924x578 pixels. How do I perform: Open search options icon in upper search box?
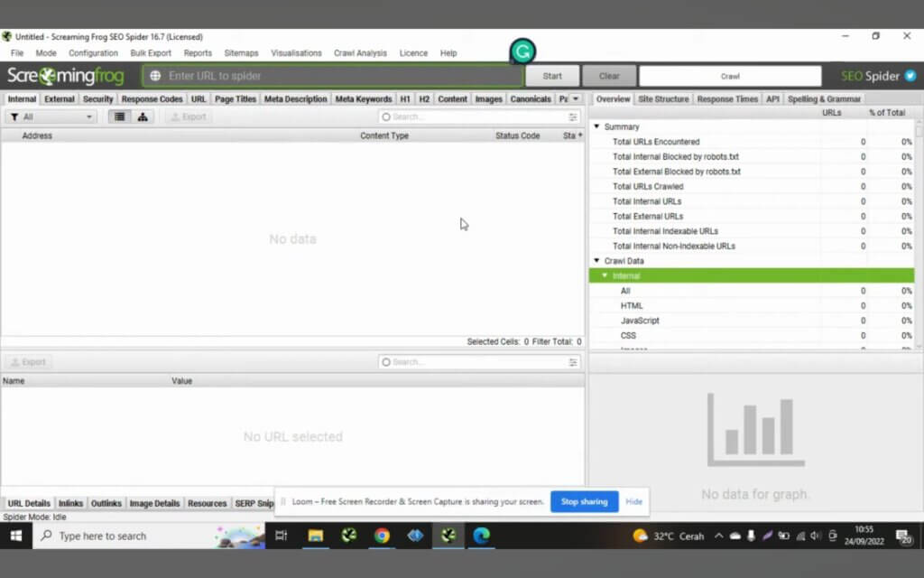573,117
